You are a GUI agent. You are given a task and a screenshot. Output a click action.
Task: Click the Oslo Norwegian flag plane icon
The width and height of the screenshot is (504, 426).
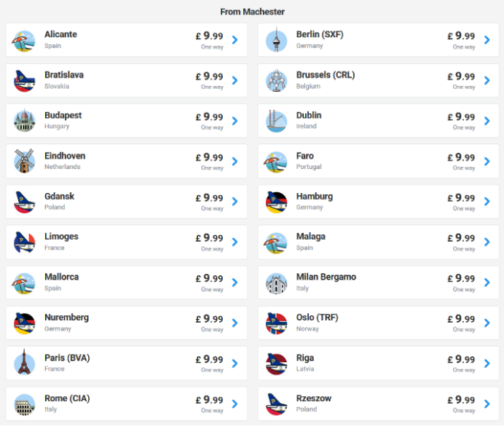point(276,323)
